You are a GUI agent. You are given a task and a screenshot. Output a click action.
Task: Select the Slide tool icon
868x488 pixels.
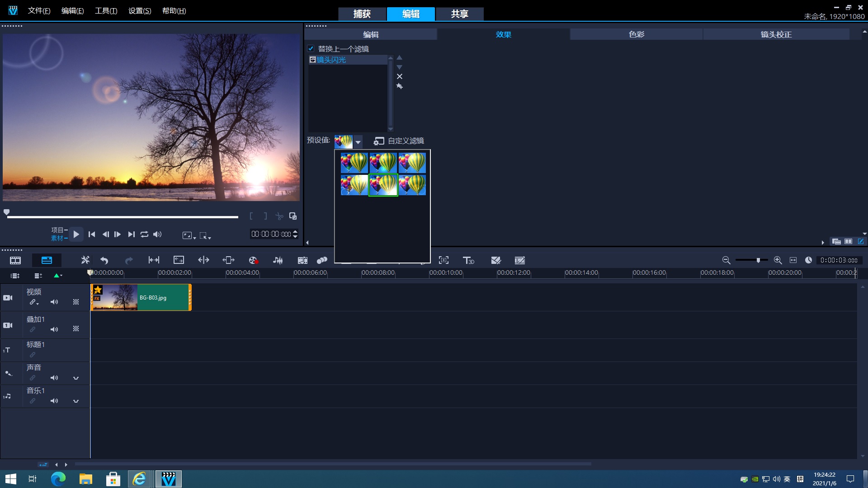click(229, 260)
